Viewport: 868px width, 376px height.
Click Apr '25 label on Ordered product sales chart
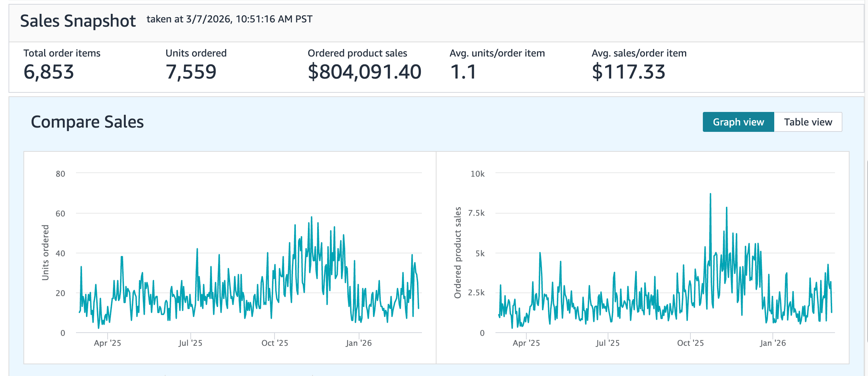(526, 343)
